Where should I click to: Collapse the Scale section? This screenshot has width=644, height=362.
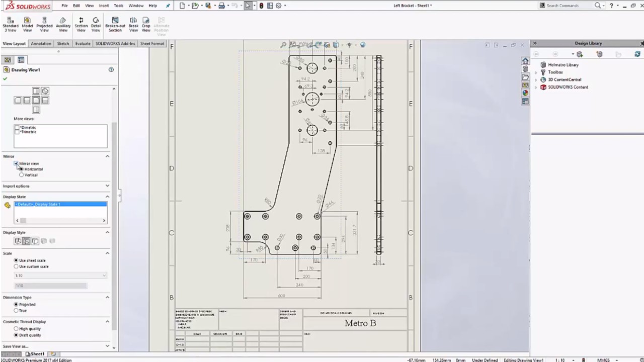tap(107, 253)
